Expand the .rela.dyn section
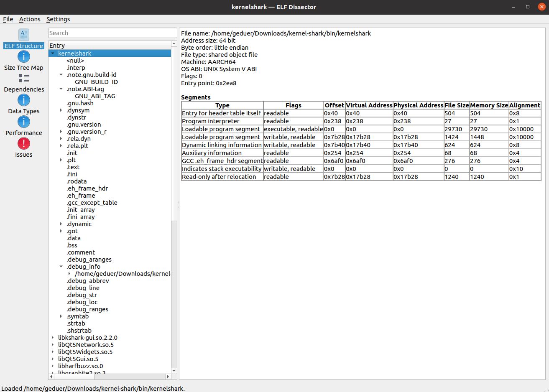This screenshot has width=549, height=392. 61,139
